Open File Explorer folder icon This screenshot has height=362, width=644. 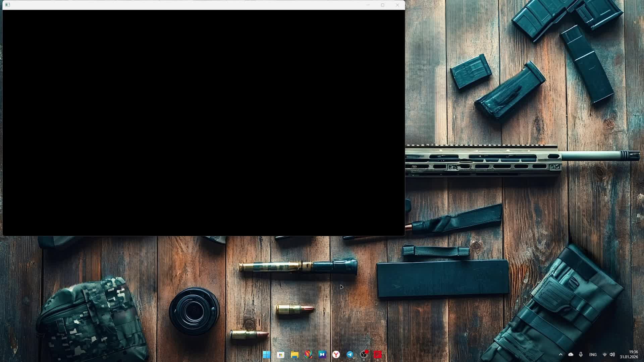(294, 355)
